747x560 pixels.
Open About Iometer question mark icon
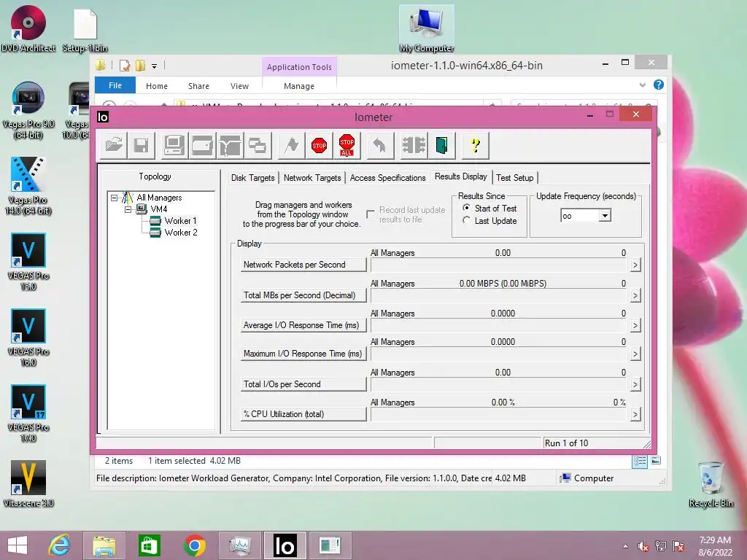pos(475,145)
